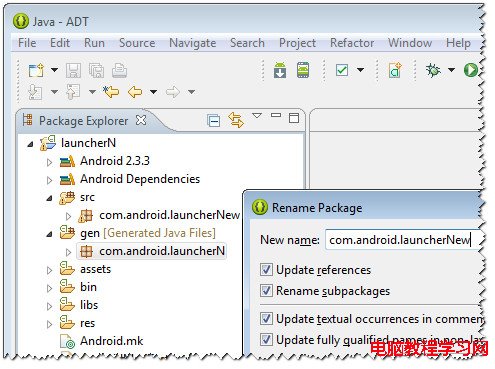The height and width of the screenshot is (369, 495).
Task: Open the Android Virtual Device Manager icon
Action: click(303, 70)
